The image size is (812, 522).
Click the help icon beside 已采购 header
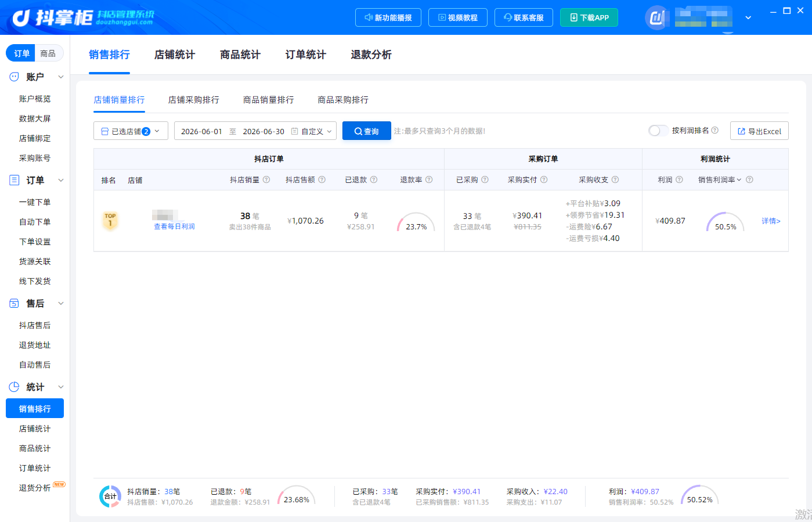click(x=485, y=180)
